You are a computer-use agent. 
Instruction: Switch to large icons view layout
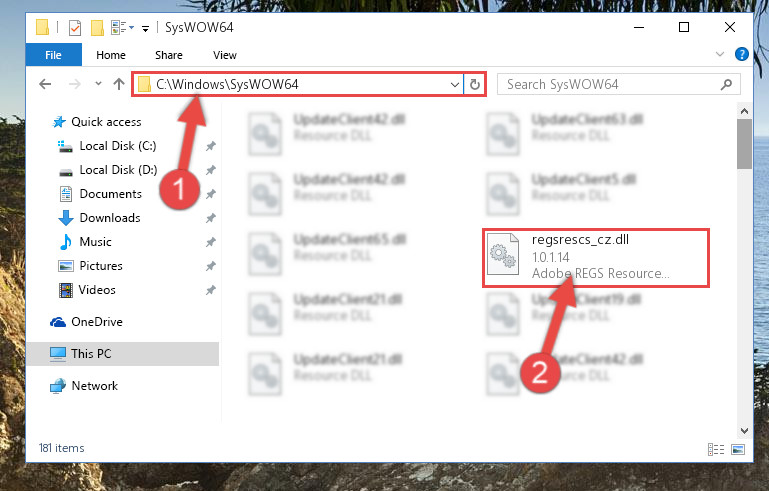[x=738, y=449]
